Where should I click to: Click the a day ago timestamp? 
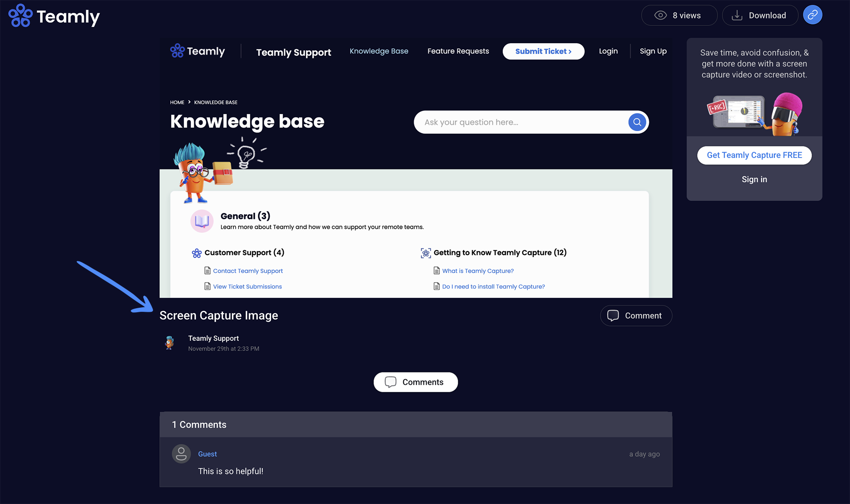tap(644, 454)
